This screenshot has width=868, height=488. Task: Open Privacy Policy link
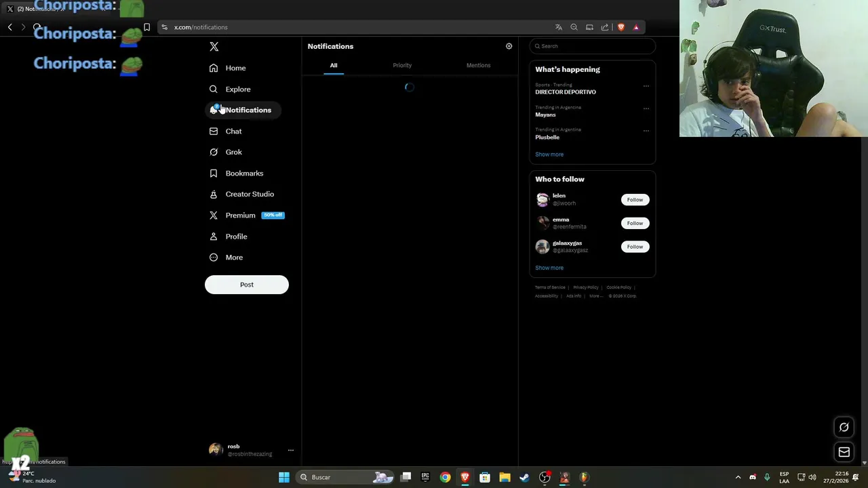point(586,287)
